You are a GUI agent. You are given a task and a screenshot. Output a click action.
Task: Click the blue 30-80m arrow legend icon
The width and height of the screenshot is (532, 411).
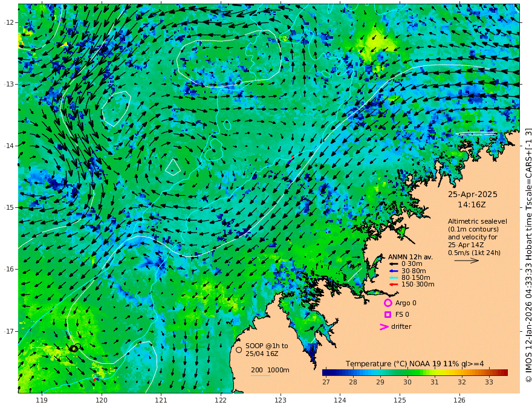pos(394,271)
